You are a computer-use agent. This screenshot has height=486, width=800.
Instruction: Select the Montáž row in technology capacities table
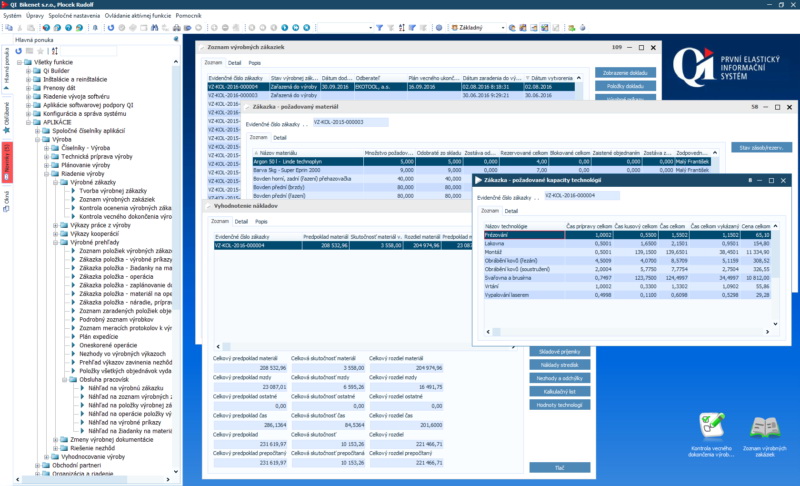click(x=627, y=252)
